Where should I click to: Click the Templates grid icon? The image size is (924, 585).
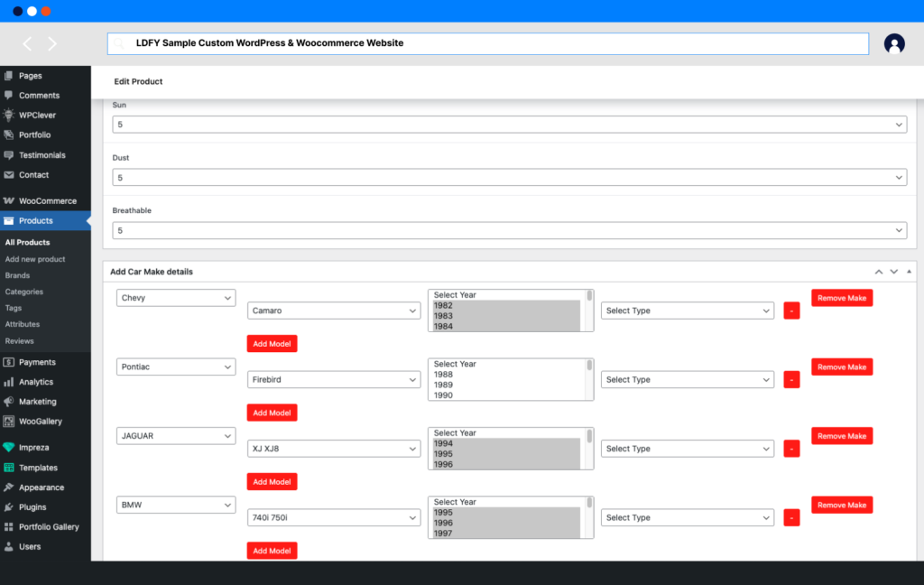pos(9,468)
